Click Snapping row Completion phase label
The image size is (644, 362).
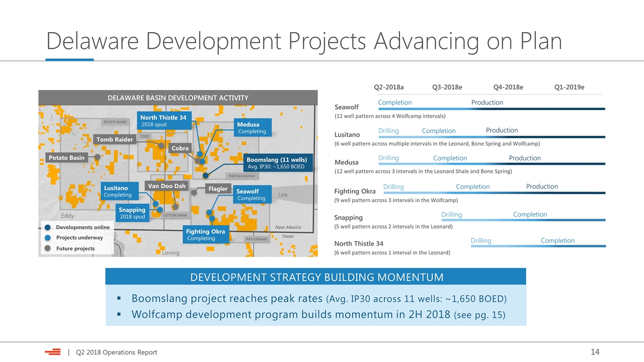(x=530, y=214)
